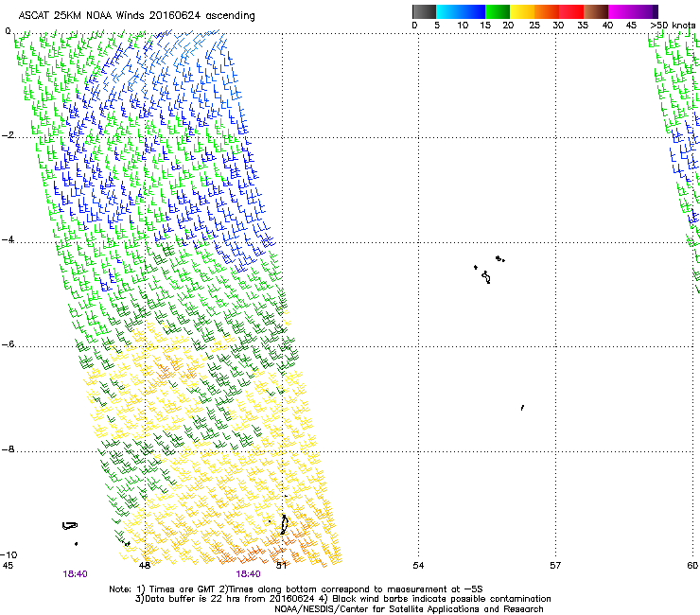Click the '35' legend scale number
Viewport: 700px width, 615px height.
click(583, 26)
